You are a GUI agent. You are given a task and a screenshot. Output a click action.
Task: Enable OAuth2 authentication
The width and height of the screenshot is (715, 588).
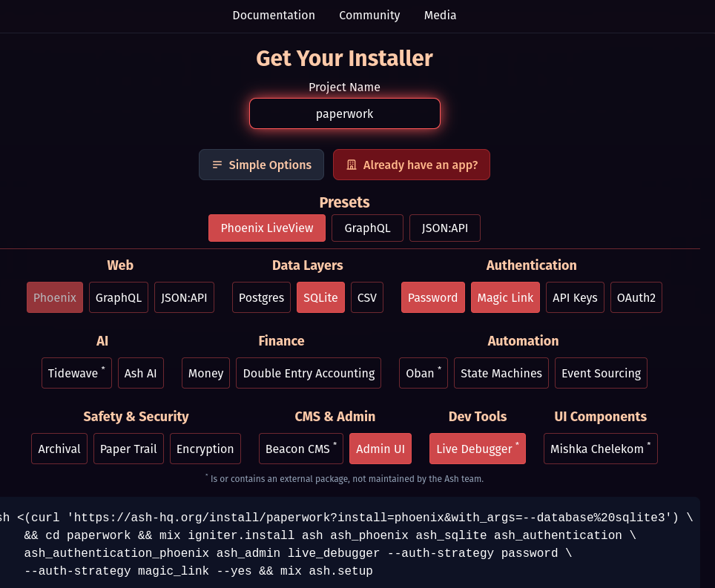636,297
